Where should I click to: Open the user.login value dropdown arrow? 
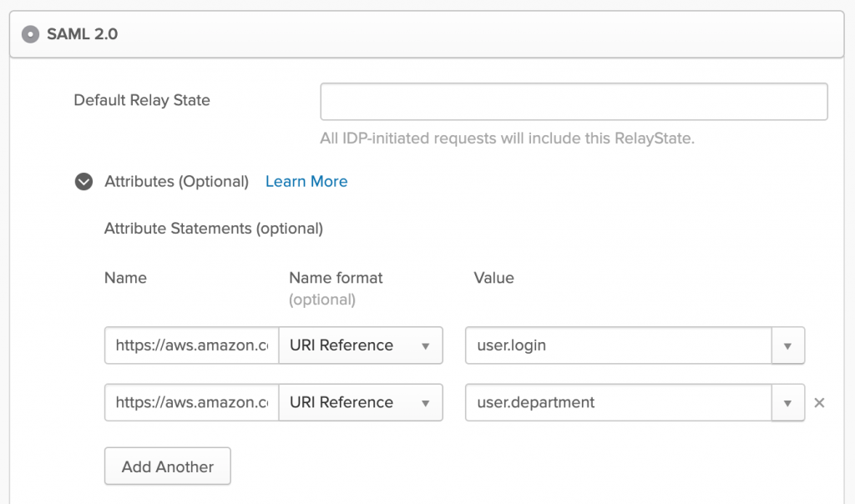pos(788,345)
